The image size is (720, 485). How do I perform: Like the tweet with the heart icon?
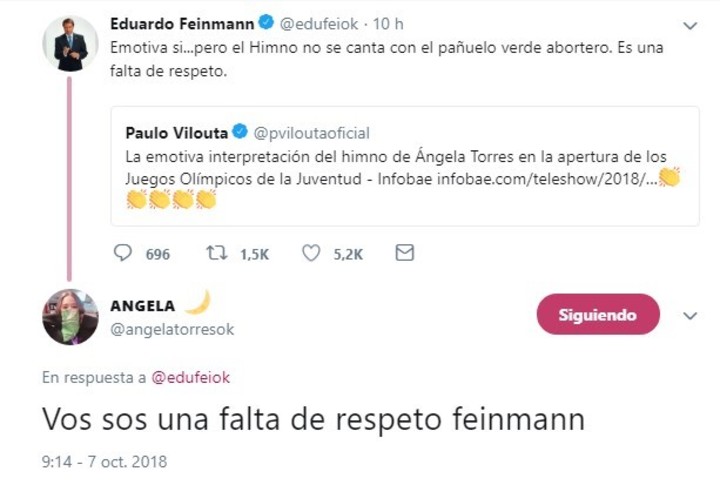(x=311, y=254)
